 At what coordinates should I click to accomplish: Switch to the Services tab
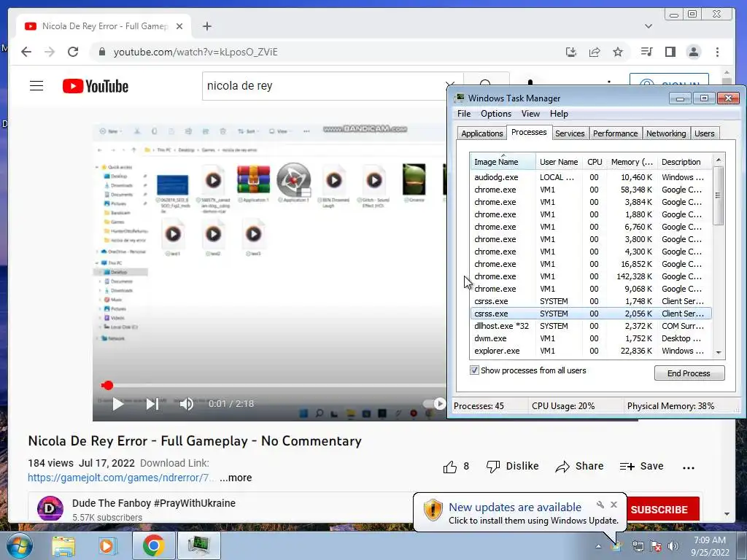click(570, 133)
